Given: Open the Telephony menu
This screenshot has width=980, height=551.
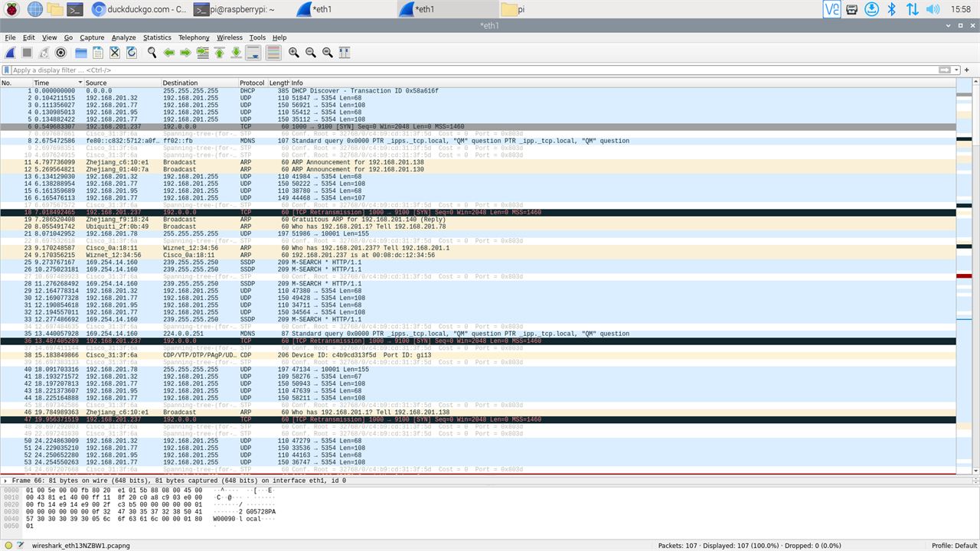Looking at the screenshot, I should (x=194, y=37).
